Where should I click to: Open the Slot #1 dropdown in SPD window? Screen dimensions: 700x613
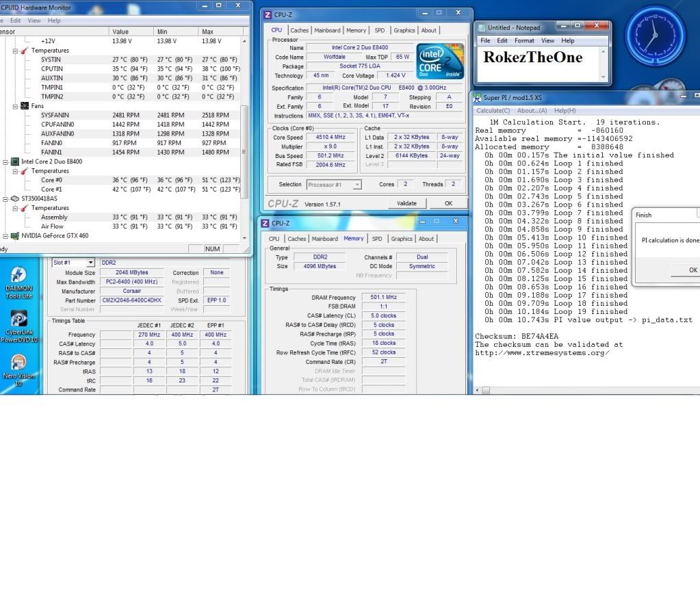[90, 263]
